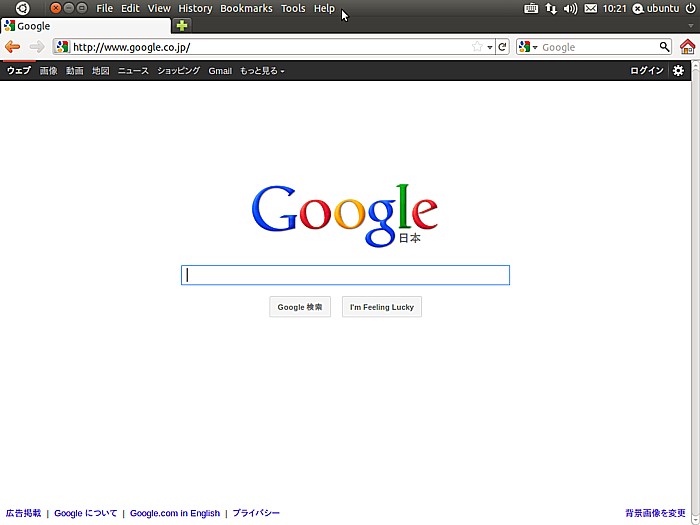This screenshot has width=700, height=525.
Task: Click the Google について footer link
Action: 85,513
